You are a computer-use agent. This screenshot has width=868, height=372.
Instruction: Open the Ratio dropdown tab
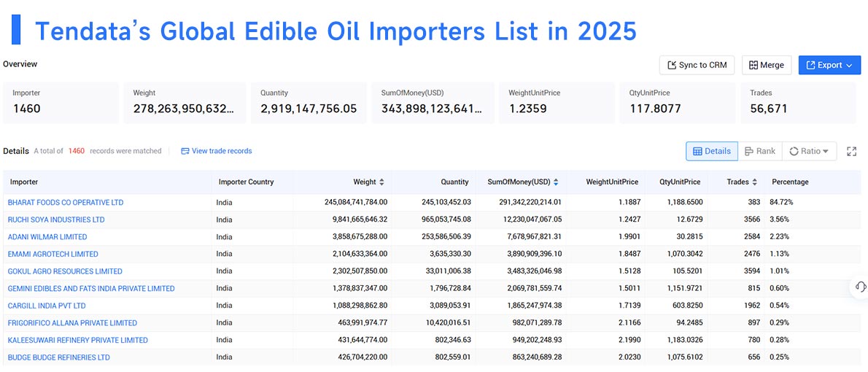point(809,151)
